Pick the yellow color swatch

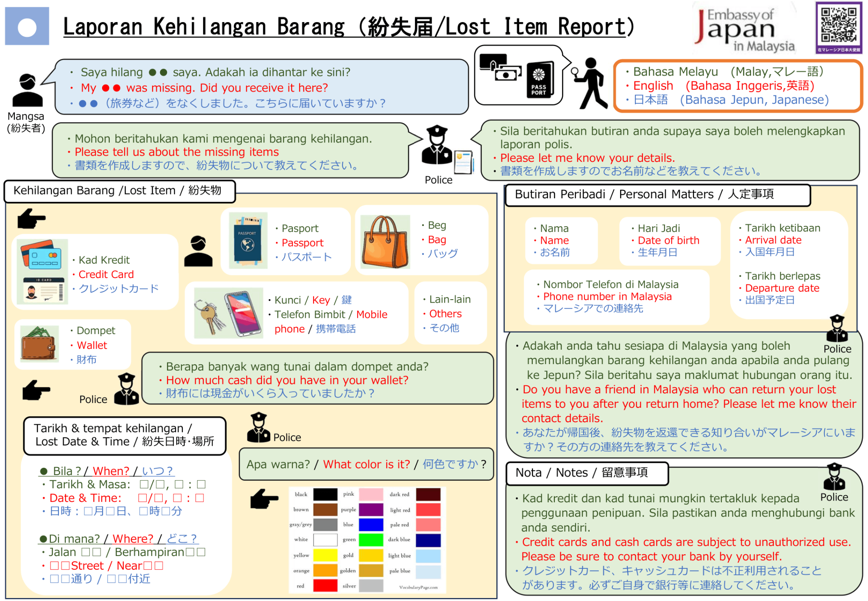click(x=325, y=555)
